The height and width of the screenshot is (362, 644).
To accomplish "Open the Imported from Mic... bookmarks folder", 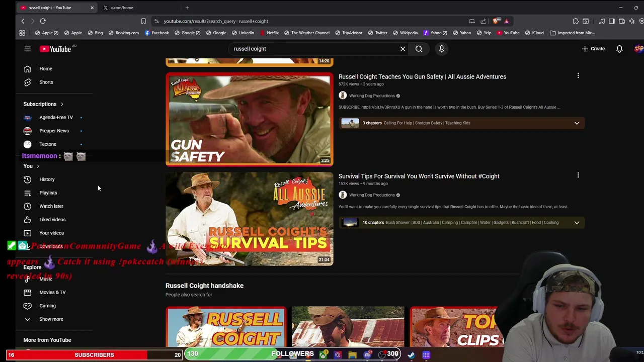I will pyautogui.click(x=572, y=33).
